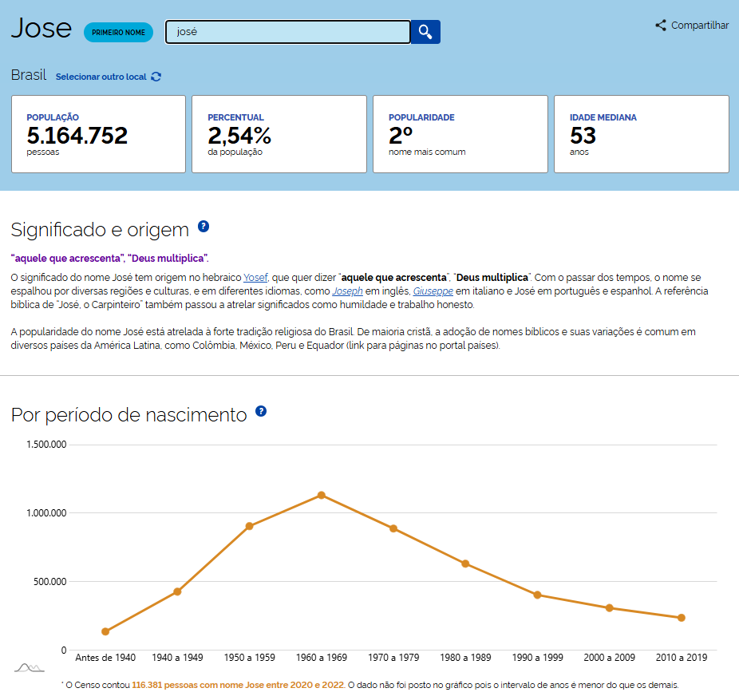Click the magnifying glass search button
This screenshot has width=739, height=700.
pos(425,32)
